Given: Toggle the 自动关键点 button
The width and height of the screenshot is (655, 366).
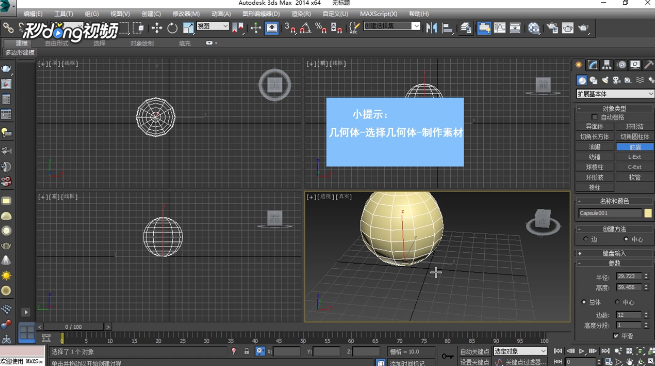Looking at the screenshot, I should point(475,351).
